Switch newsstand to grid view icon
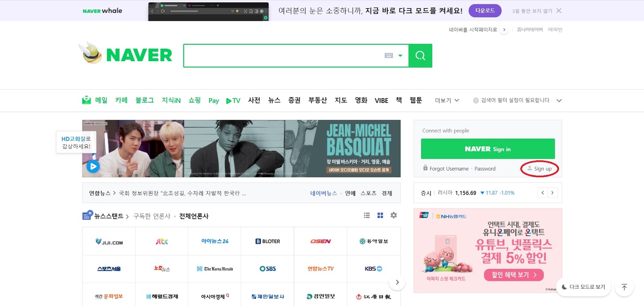The width and height of the screenshot is (644, 306). coord(380,216)
